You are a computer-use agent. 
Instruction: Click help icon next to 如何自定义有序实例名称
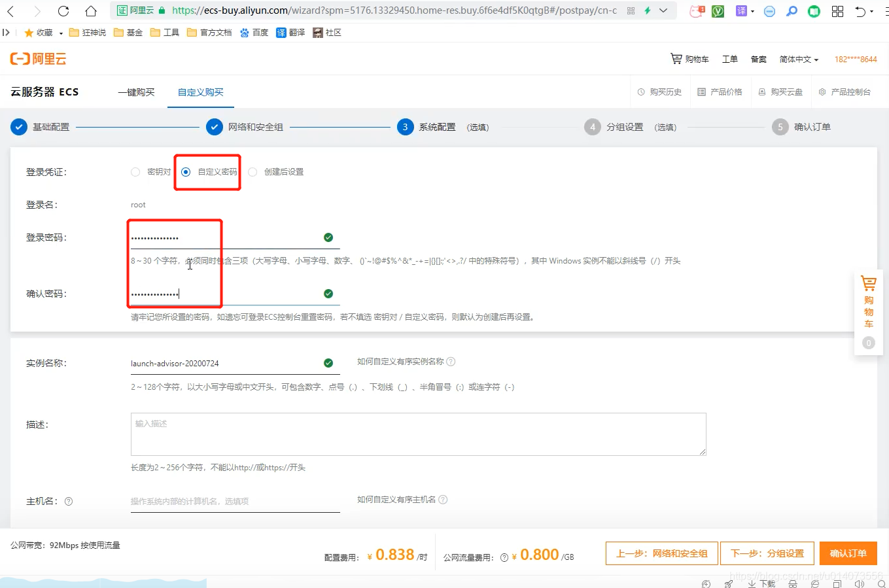tap(451, 362)
